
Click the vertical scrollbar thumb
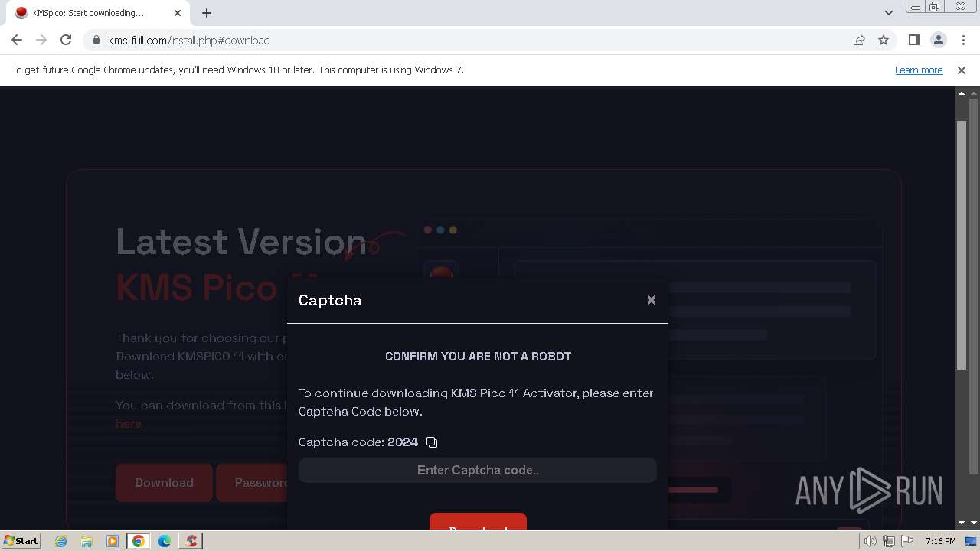(x=962, y=245)
